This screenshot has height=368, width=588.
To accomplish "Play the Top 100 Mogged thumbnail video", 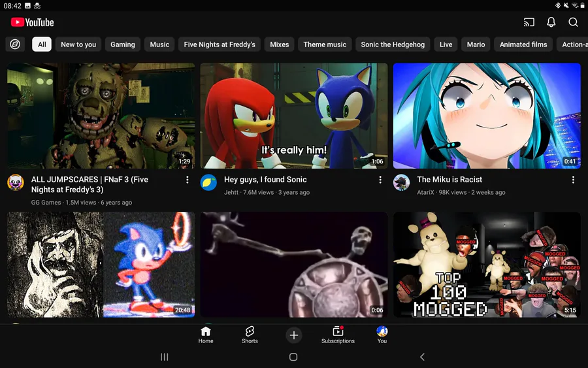I will [487, 265].
